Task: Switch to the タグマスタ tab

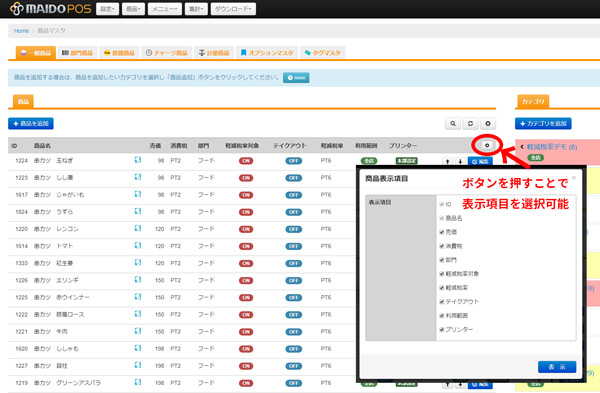Action: [x=323, y=53]
